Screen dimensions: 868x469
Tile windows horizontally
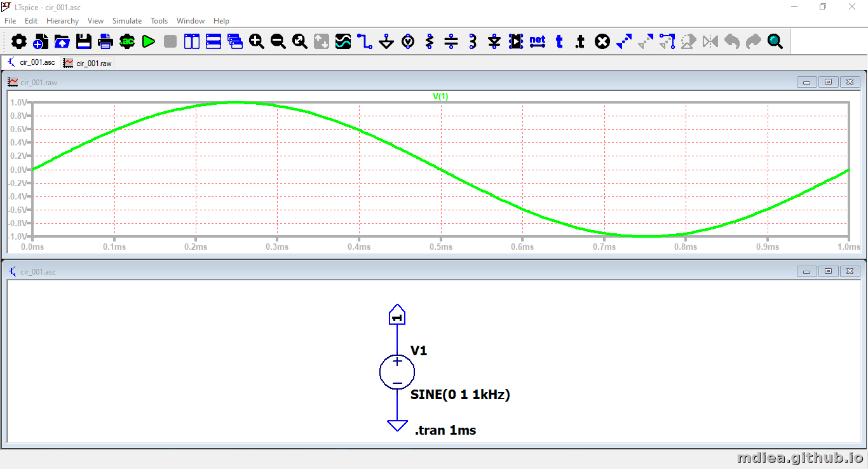click(214, 42)
